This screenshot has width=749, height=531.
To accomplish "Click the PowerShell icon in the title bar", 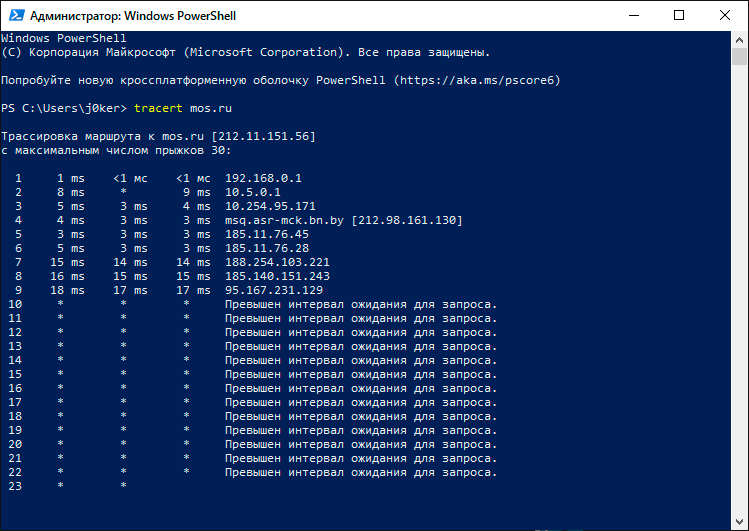I will point(14,15).
